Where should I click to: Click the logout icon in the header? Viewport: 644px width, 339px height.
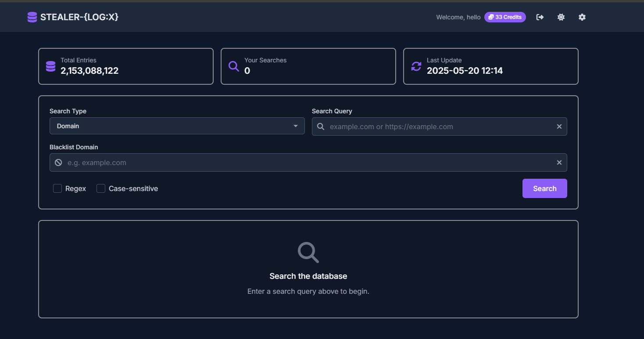pos(540,17)
